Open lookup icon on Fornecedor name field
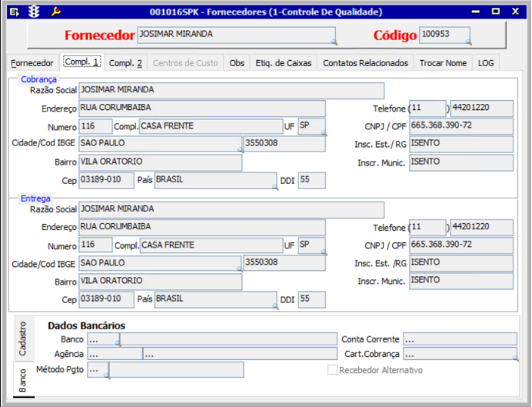 334,42
